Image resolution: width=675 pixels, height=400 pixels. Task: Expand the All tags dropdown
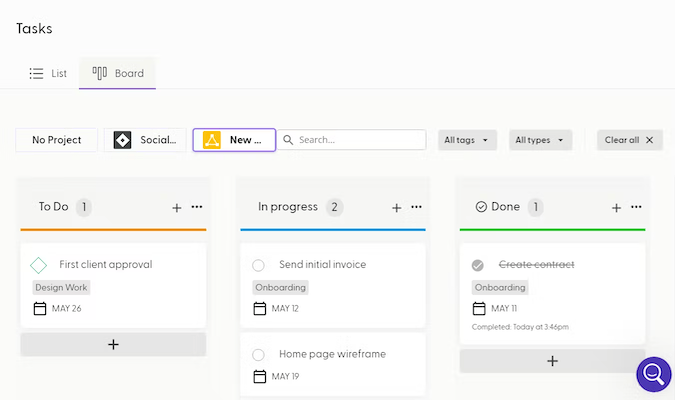(x=468, y=140)
